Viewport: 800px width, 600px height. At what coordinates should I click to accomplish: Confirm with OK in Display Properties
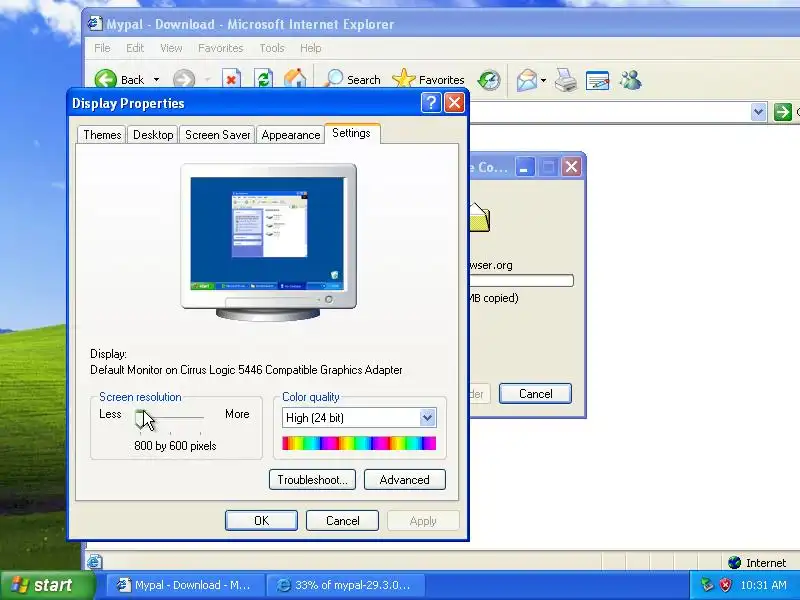[x=261, y=520]
